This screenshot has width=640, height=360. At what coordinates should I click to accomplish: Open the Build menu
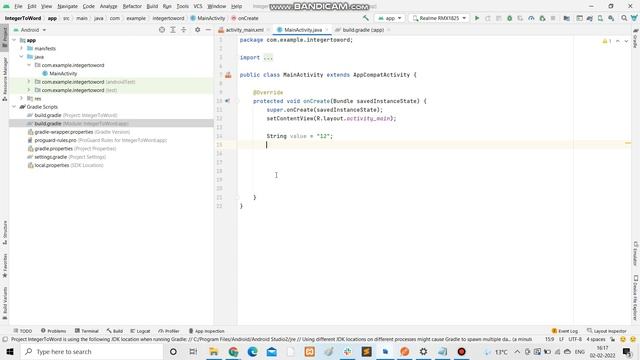[x=152, y=6]
